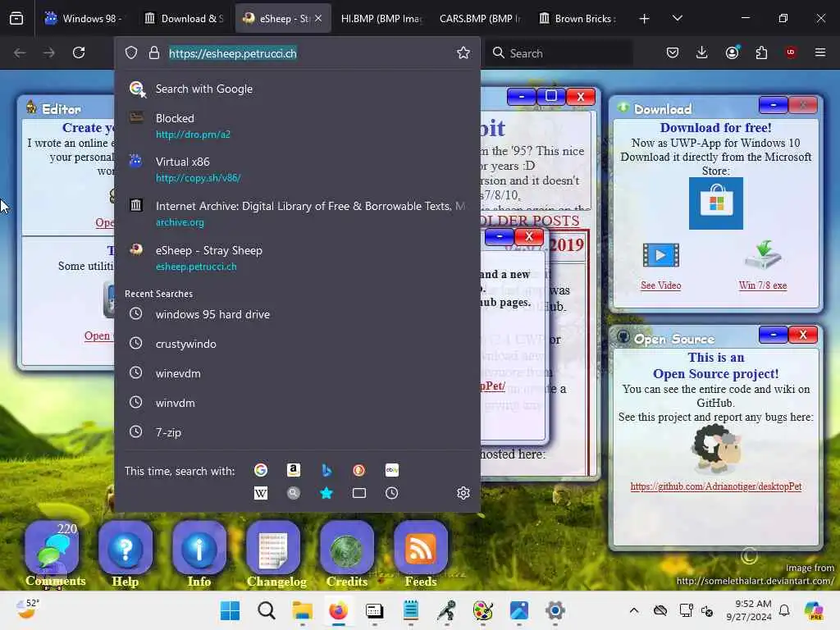Screen dimensions: 840x630
Task: Open the Pocket save icon in the toolbar
Action: coord(673,52)
